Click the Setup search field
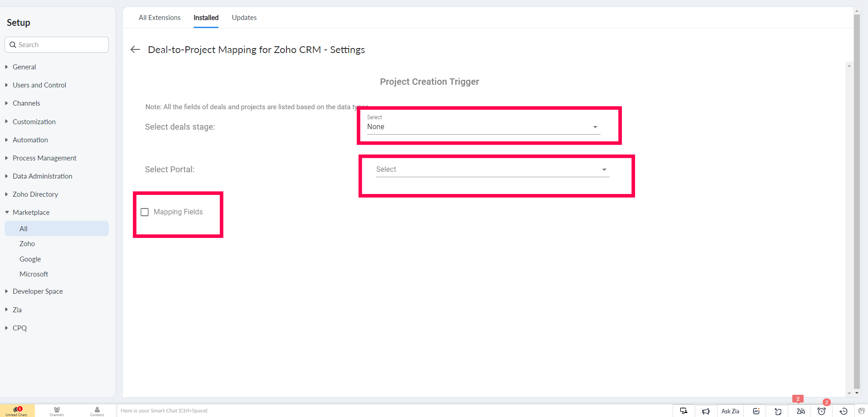Viewport: 868px width, 417px height. pos(57,45)
